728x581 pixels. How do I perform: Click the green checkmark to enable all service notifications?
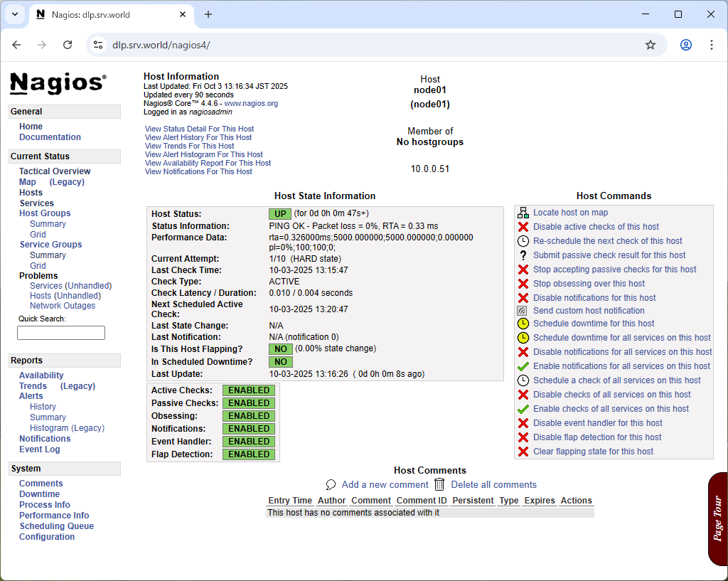(x=523, y=366)
